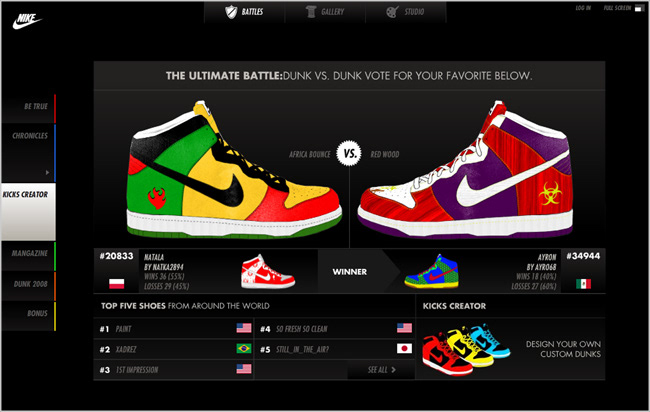Click the Mexico flag under #34944

(x=583, y=284)
